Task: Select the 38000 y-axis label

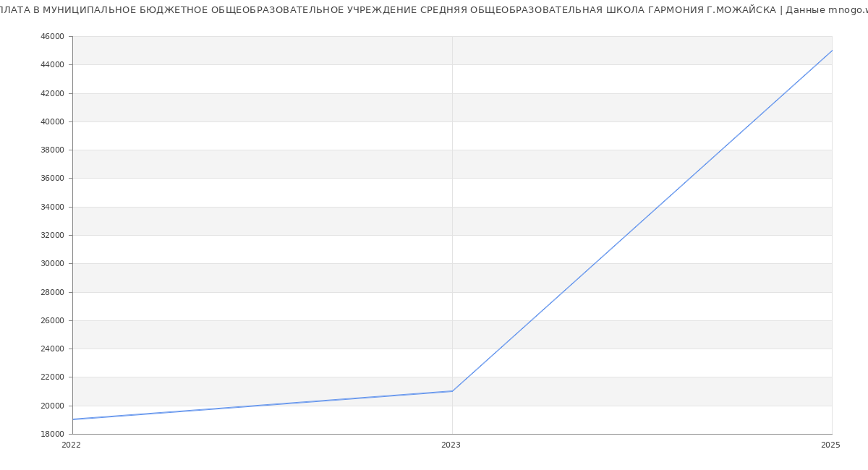Action: [54, 150]
